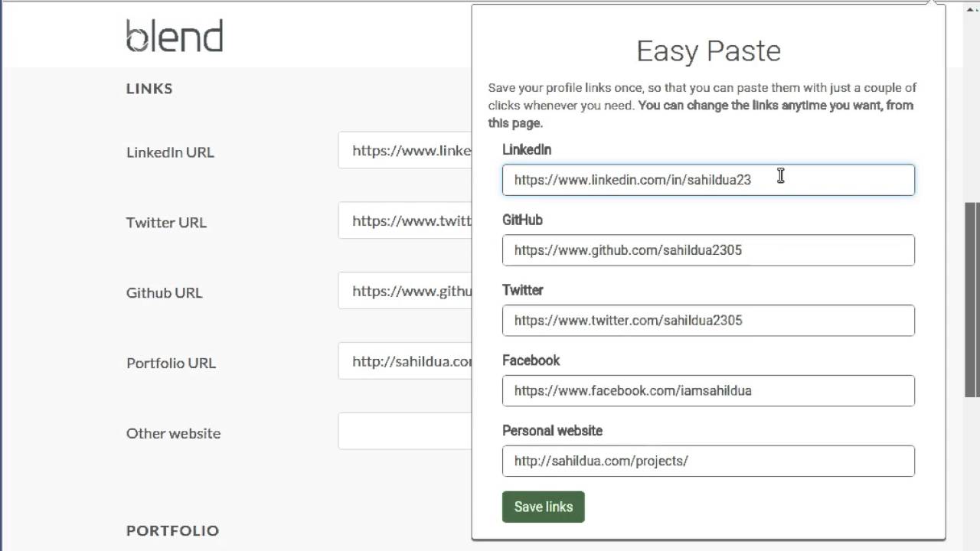Click the LinkedIn field in Easy Paste
980x551 pixels.
click(x=708, y=180)
